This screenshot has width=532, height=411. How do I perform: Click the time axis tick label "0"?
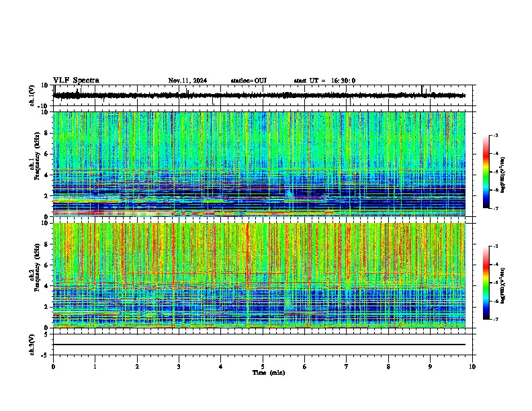point(53,367)
